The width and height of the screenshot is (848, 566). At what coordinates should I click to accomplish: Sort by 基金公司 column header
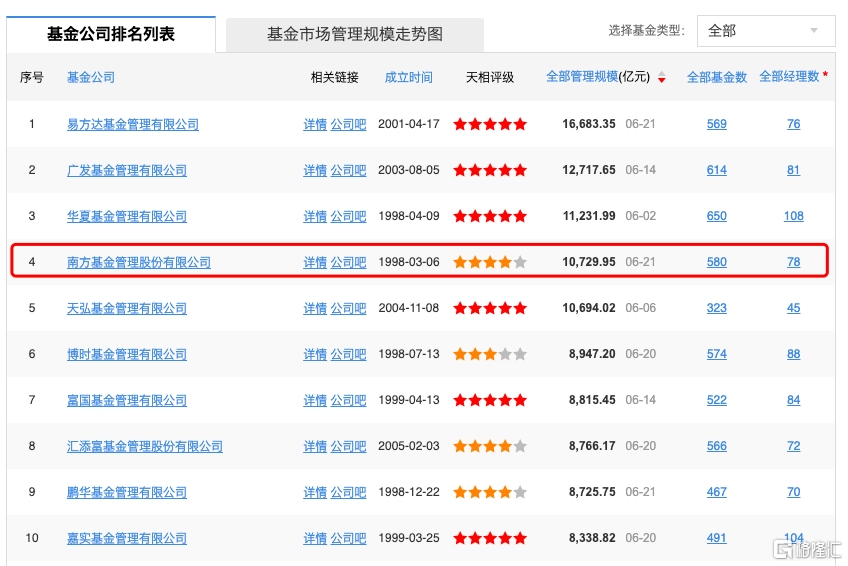[x=91, y=77]
